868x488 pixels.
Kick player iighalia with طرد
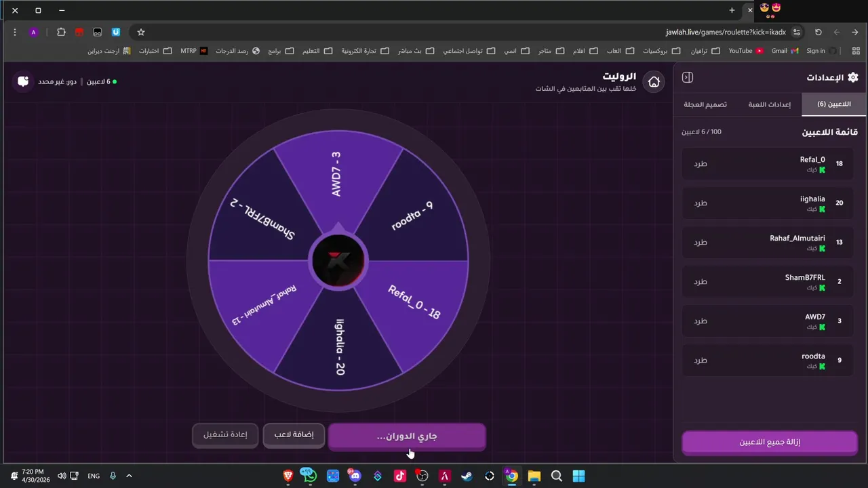click(701, 203)
